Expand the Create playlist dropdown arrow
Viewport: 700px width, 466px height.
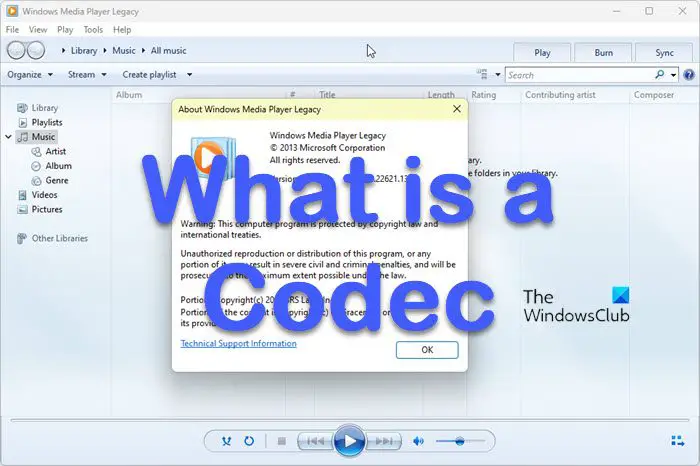coord(189,75)
